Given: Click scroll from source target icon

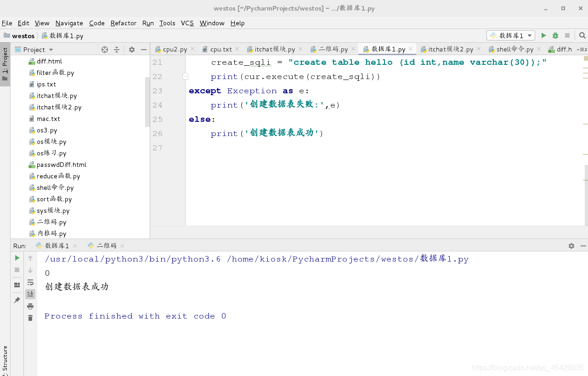Looking at the screenshot, I should coord(105,50).
